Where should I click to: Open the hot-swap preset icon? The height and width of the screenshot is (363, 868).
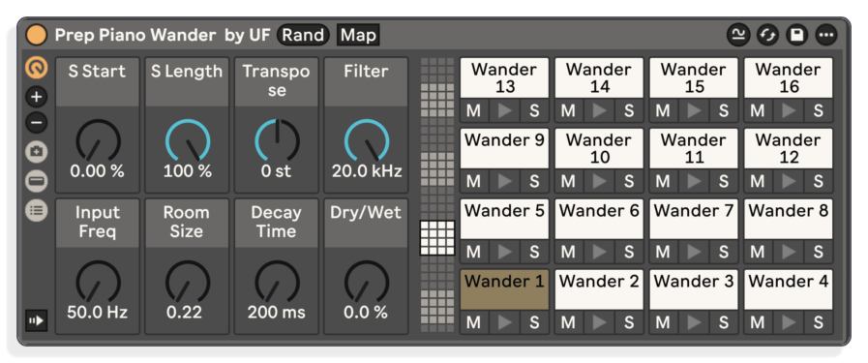767,36
